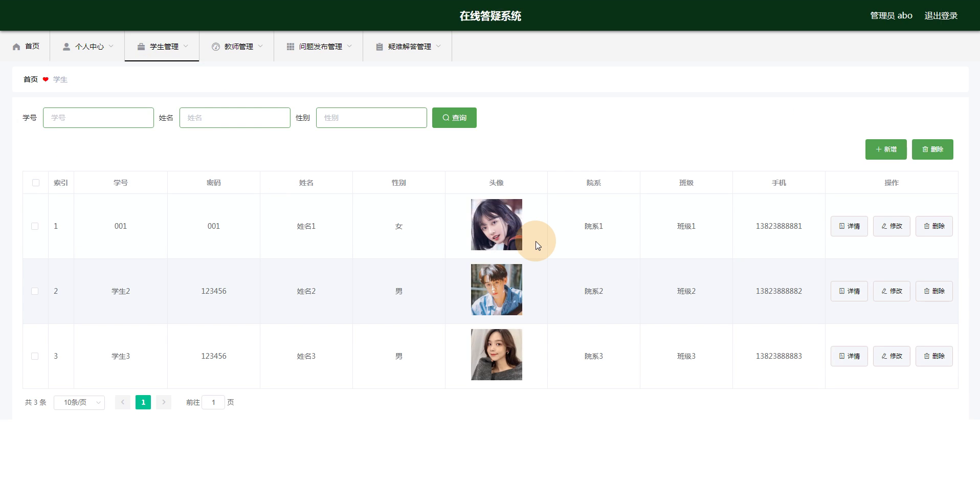Expand the 问题发布管理 dropdown chevron
The height and width of the screenshot is (479, 980).
(349, 46)
